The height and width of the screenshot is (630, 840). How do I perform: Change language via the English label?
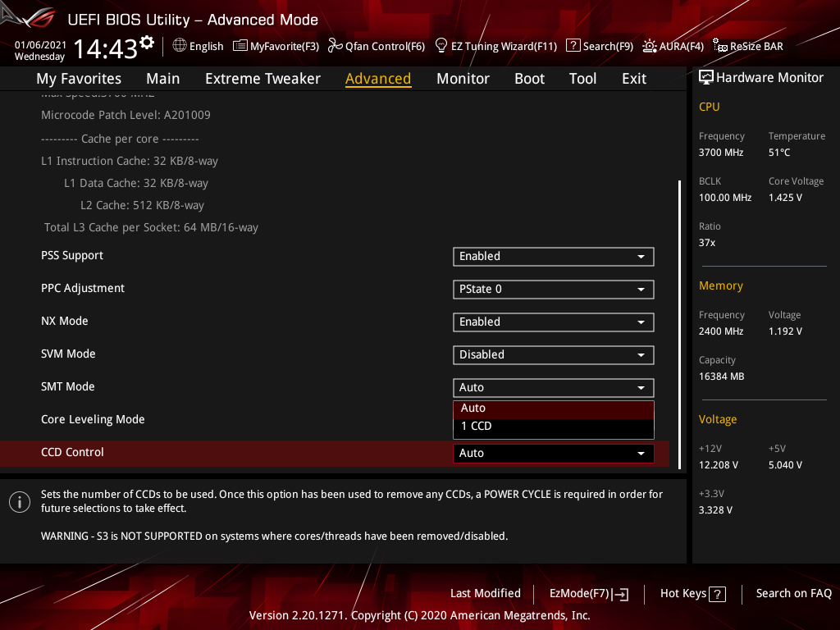coord(206,46)
